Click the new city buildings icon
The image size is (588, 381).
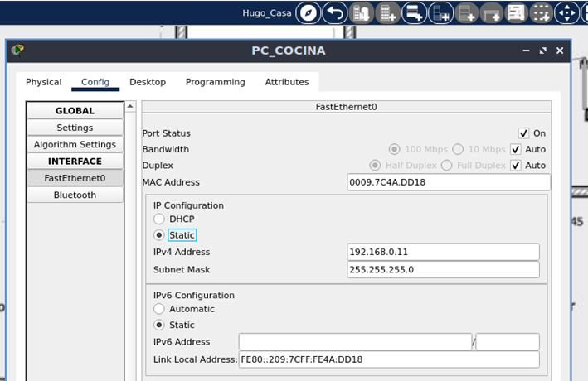[360, 12]
